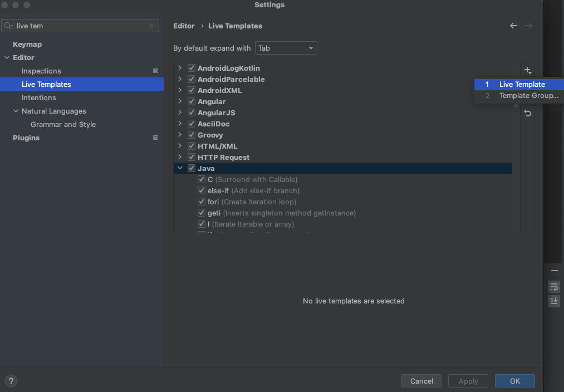The height and width of the screenshot is (392, 564).
Task: Uncheck the Java templates checkbox
Action: pos(191,168)
